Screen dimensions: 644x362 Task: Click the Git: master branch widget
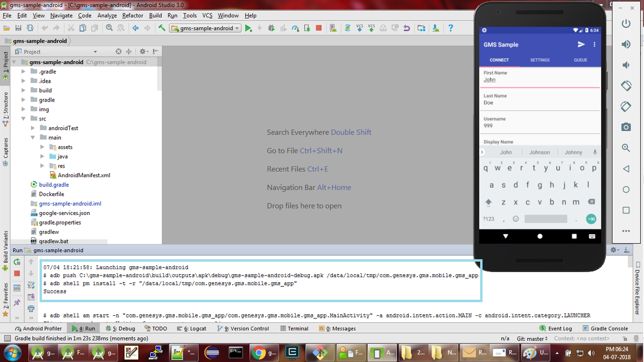pyautogui.click(x=532, y=338)
